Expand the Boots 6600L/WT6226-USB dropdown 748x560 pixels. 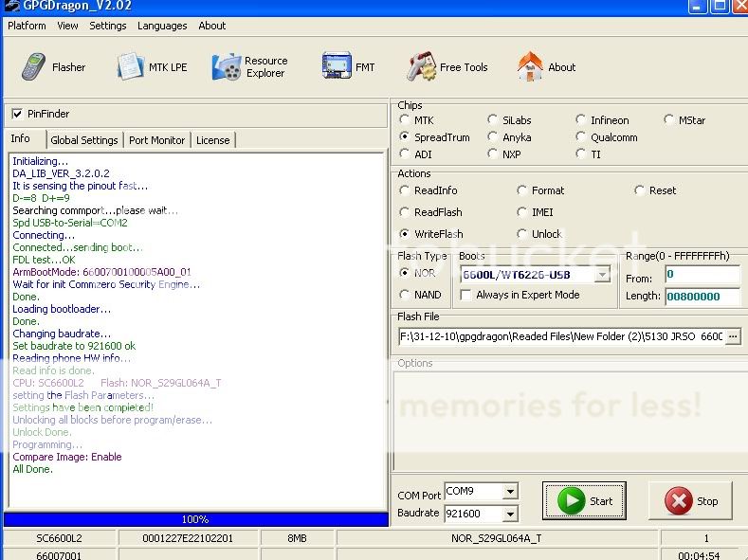[x=603, y=275]
